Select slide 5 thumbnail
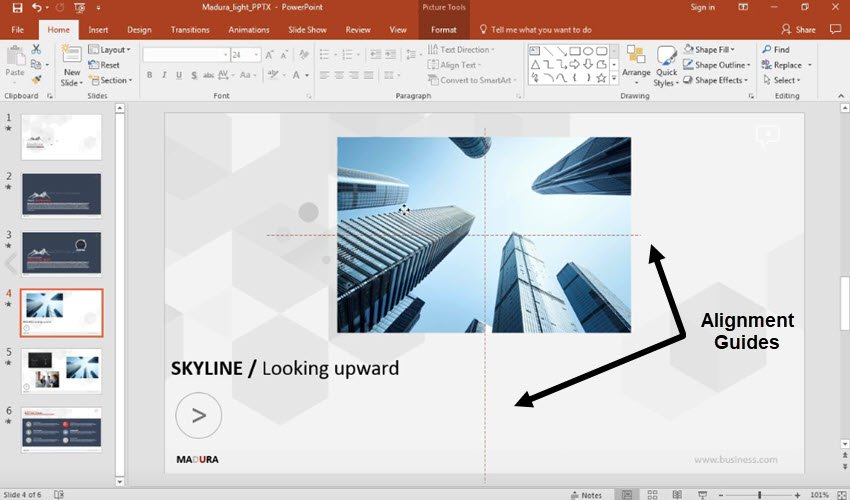 (x=61, y=368)
